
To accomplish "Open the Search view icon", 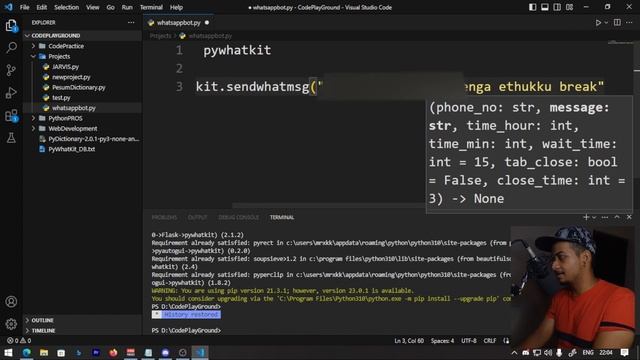I will point(11,47).
